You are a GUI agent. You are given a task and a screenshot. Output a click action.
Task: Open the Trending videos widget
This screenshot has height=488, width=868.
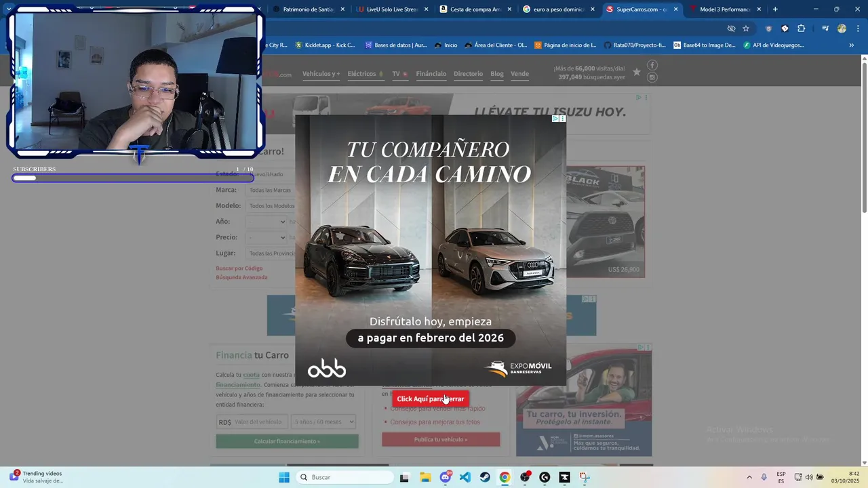click(x=37, y=476)
